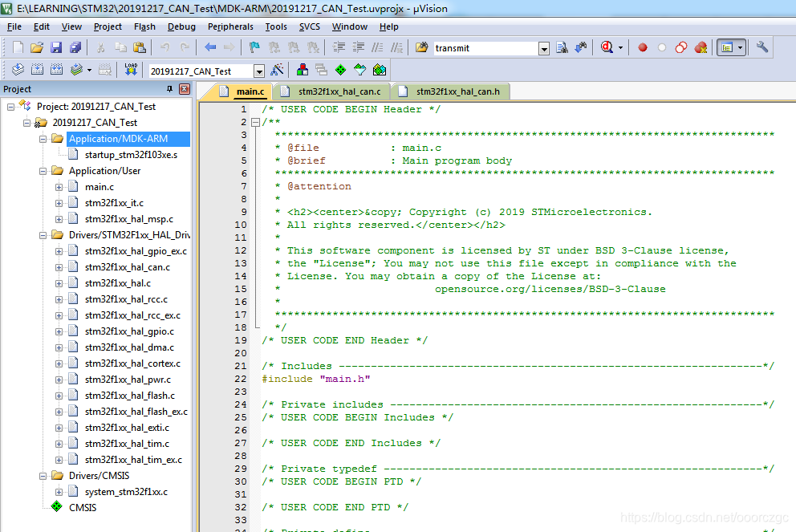796x532 pixels.
Task: Collapse the Application/MDK-ARM group
Action: tap(43, 139)
